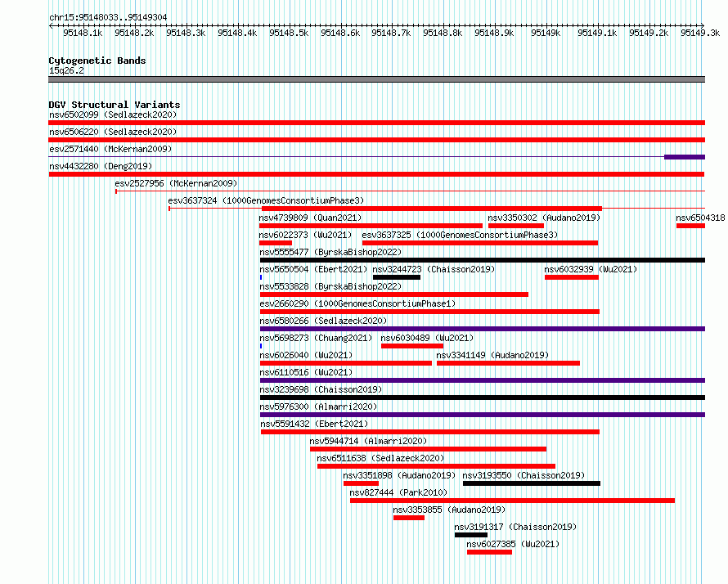This screenshot has height=584, width=728.
Task: Click the red bar under nsv3350302
Action: [516, 226]
